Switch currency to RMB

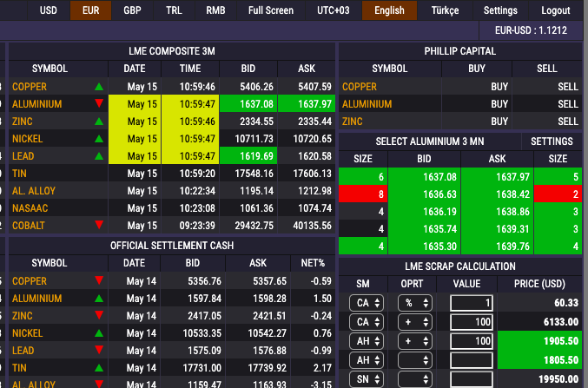pos(215,10)
